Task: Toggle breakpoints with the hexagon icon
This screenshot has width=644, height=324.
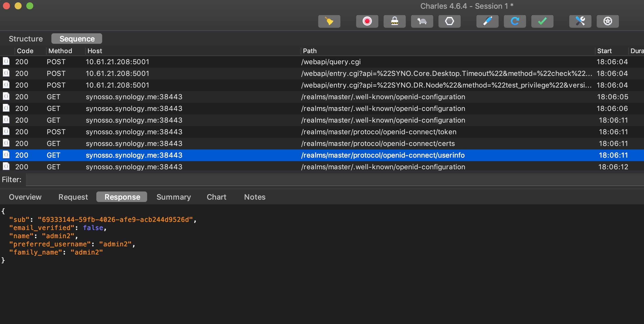Action: pyautogui.click(x=449, y=21)
